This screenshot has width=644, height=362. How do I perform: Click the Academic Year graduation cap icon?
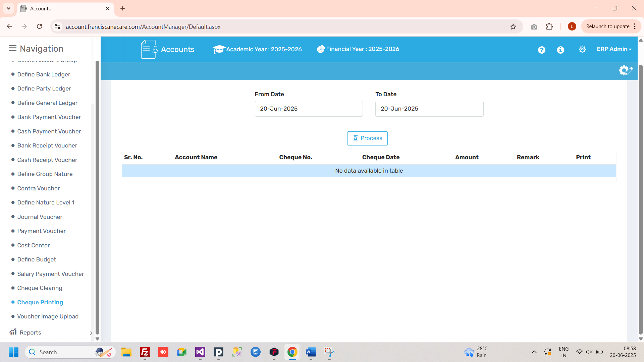(x=219, y=50)
